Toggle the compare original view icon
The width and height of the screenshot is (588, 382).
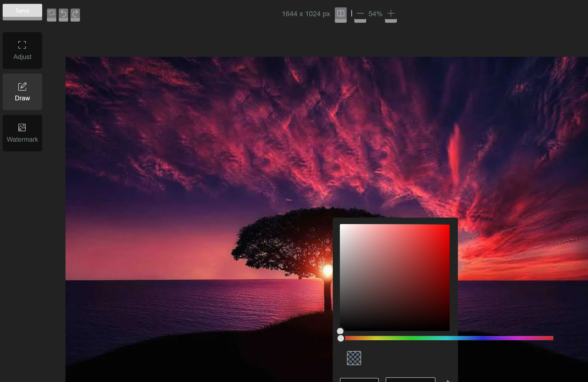340,14
